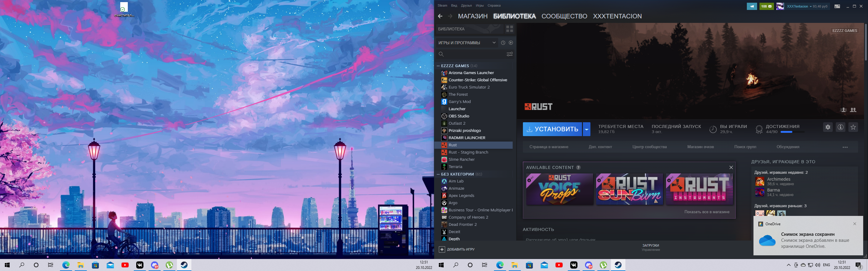Switch Steam to Big Picture mode icon
Screen dimensions: 868x271
click(837, 6)
